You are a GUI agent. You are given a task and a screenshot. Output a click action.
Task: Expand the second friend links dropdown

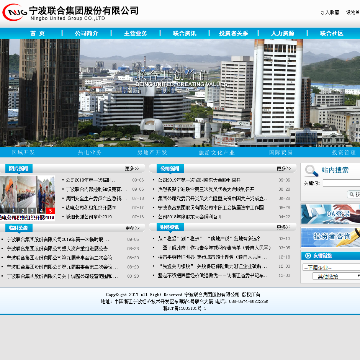336,276
